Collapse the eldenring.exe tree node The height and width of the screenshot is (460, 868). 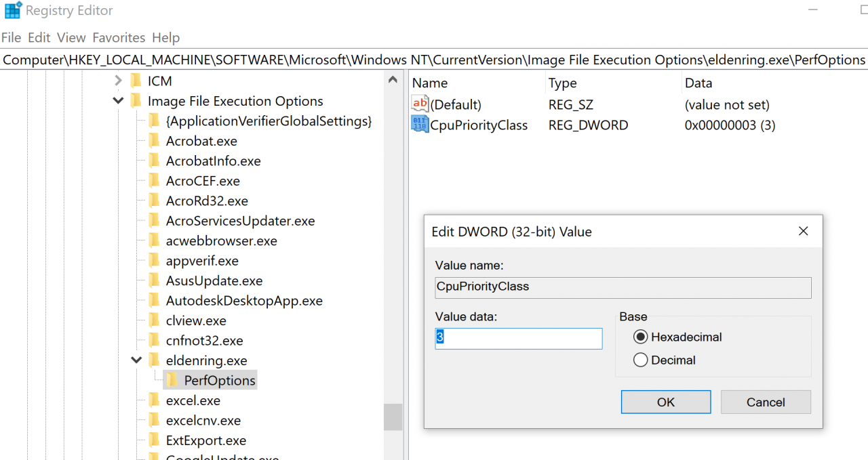coord(136,360)
